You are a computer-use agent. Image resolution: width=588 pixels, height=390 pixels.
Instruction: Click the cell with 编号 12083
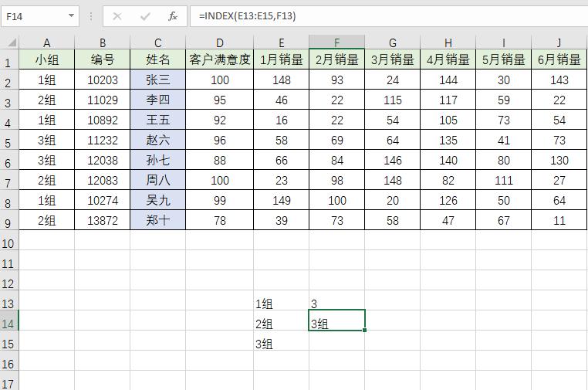(103, 180)
